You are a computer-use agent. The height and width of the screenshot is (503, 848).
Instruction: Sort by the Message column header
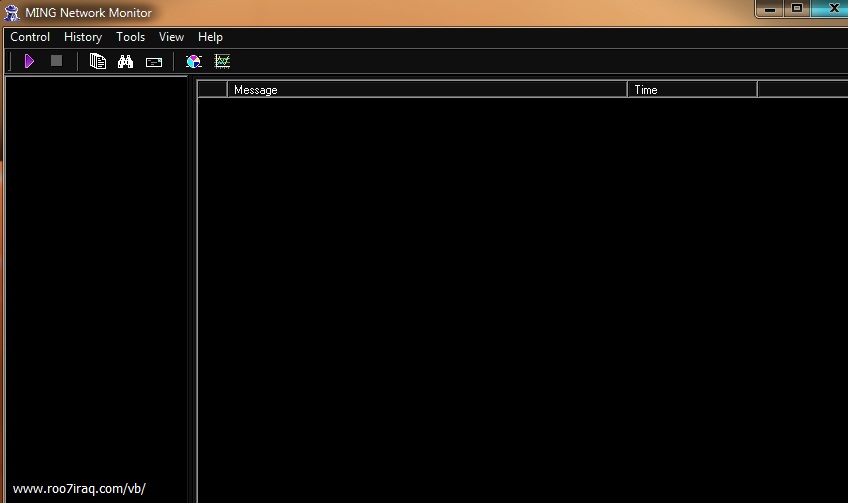(427, 90)
